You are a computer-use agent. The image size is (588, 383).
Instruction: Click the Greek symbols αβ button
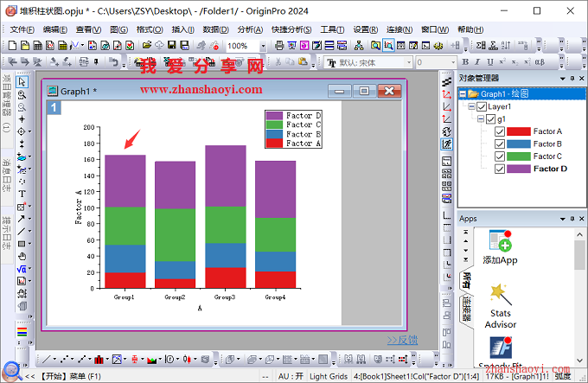coord(540,62)
